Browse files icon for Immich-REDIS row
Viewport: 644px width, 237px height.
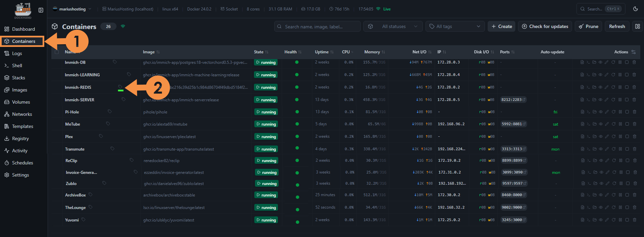pos(594,87)
